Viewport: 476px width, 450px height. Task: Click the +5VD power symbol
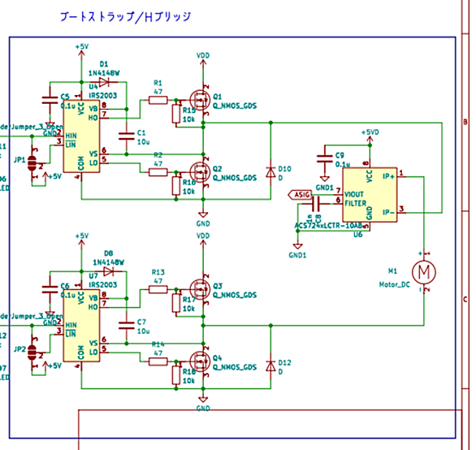click(x=370, y=136)
